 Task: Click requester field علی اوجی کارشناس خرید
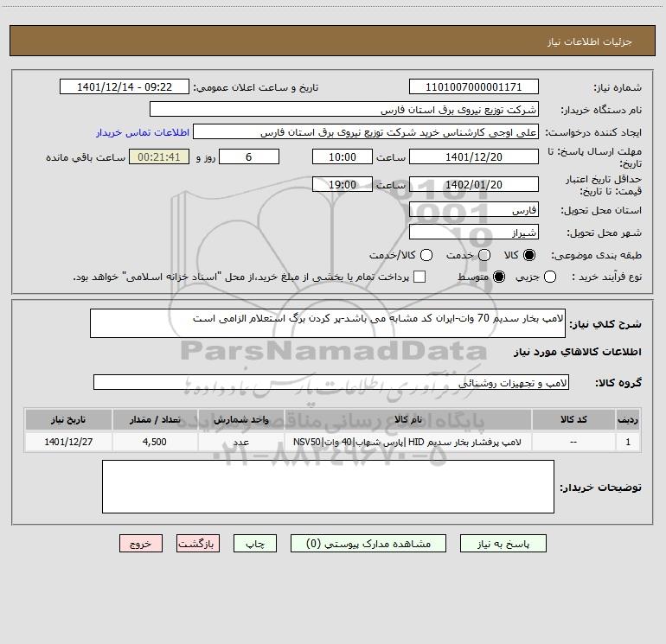(366, 131)
